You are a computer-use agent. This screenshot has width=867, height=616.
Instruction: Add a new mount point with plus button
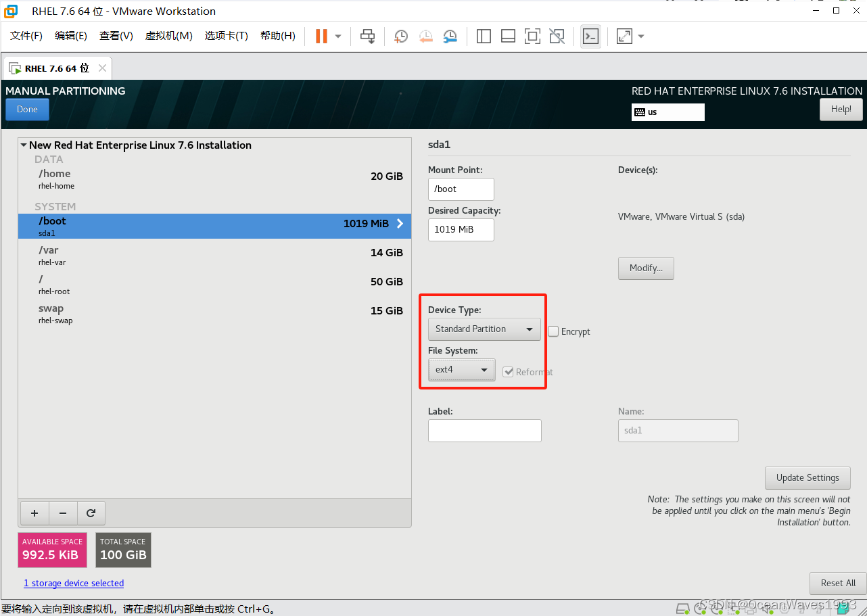pos(34,513)
